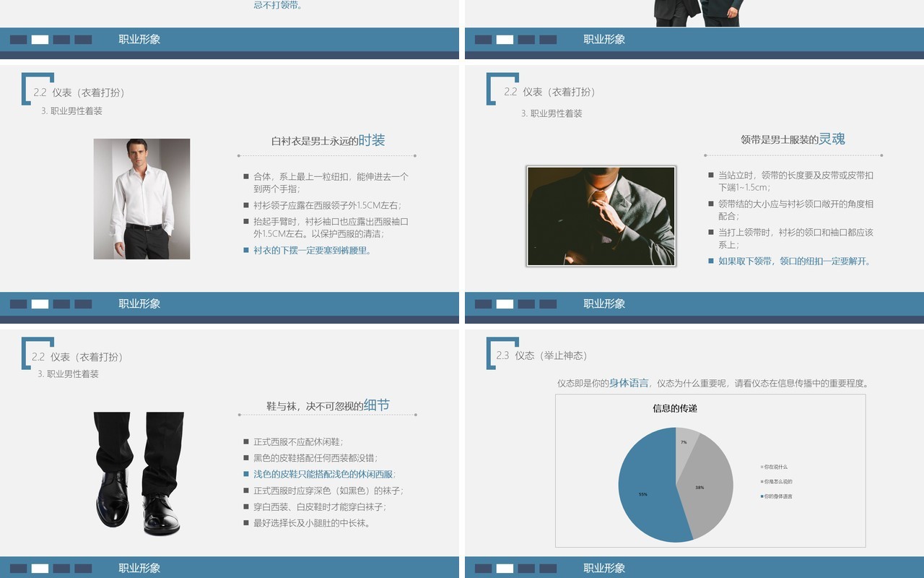Image resolution: width=924 pixels, height=578 pixels.
Task: Click bullet 合体，系上最上一粒纽扣
Action: pyautogui.click(x=326, y=182)
